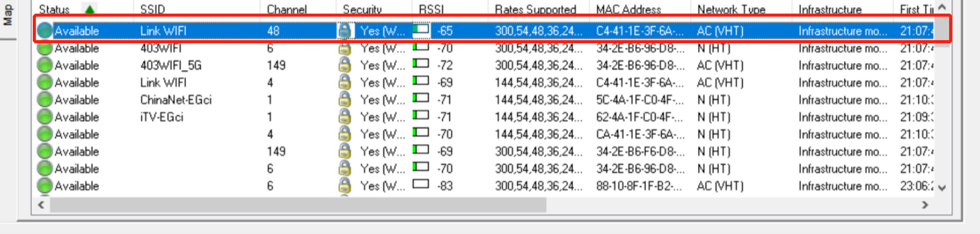Click the channel 149 cell of 403WIFI_5G

(276, 65)
